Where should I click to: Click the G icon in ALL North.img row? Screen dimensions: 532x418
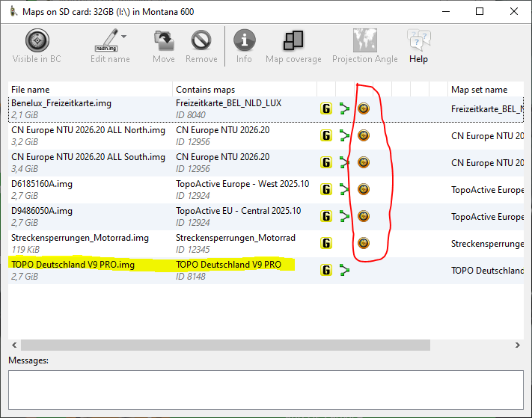click(x=326, y=135)
